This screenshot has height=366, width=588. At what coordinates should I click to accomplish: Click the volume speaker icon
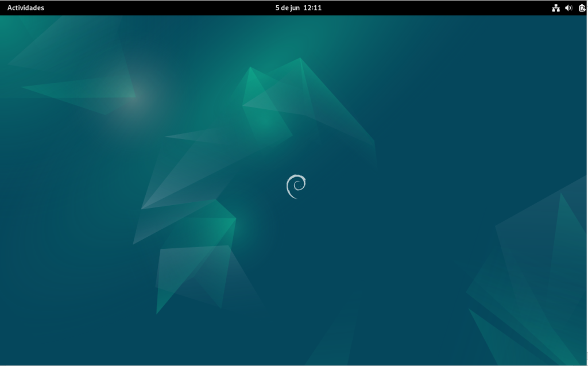tap(568, 8)
